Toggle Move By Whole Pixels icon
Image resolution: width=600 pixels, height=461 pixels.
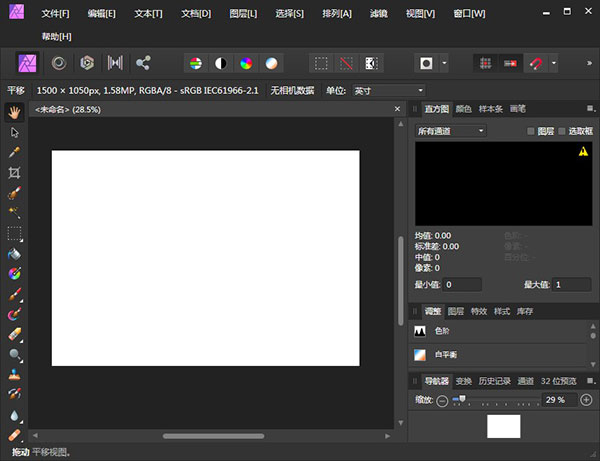[x=510, y=64]
